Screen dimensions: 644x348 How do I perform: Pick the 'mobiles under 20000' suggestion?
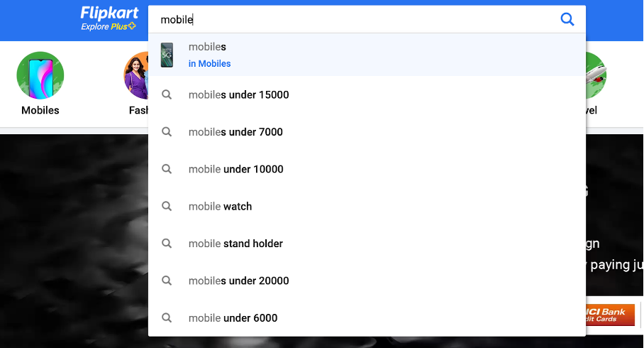coord(238,281)
